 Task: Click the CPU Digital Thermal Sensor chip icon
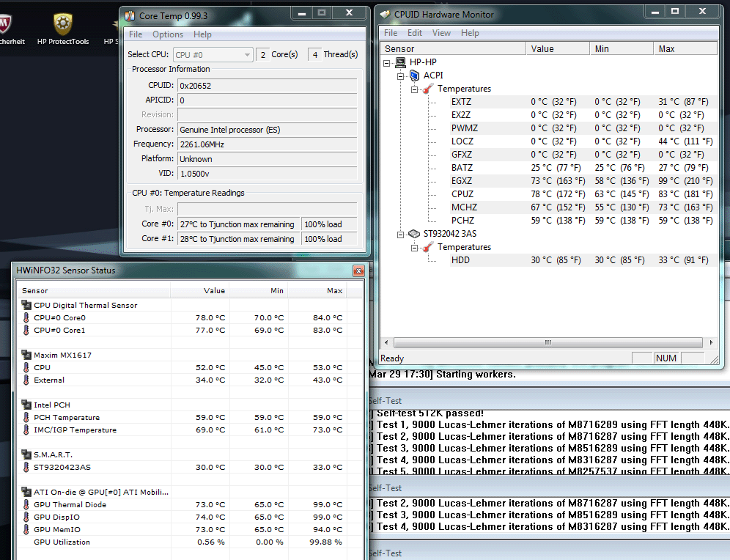26,305
